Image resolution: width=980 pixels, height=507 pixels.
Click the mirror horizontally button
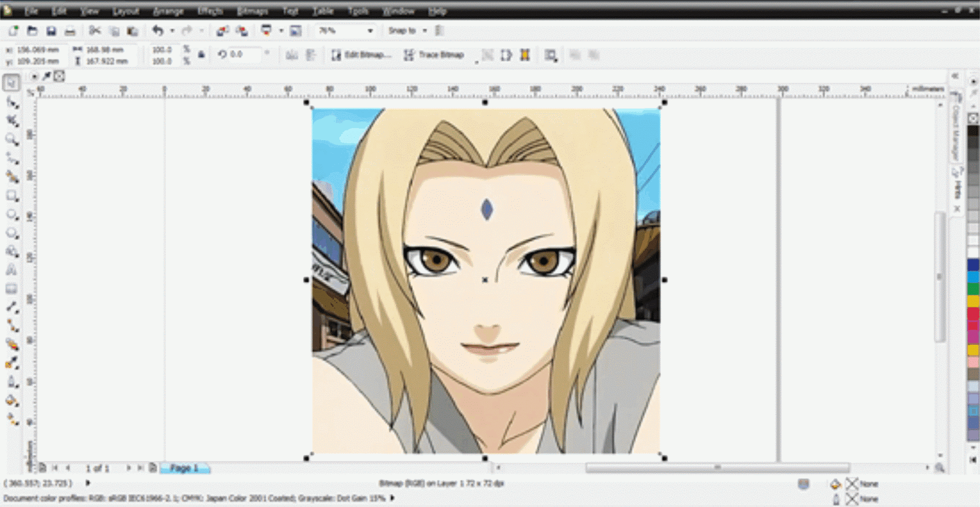point(292,55)
